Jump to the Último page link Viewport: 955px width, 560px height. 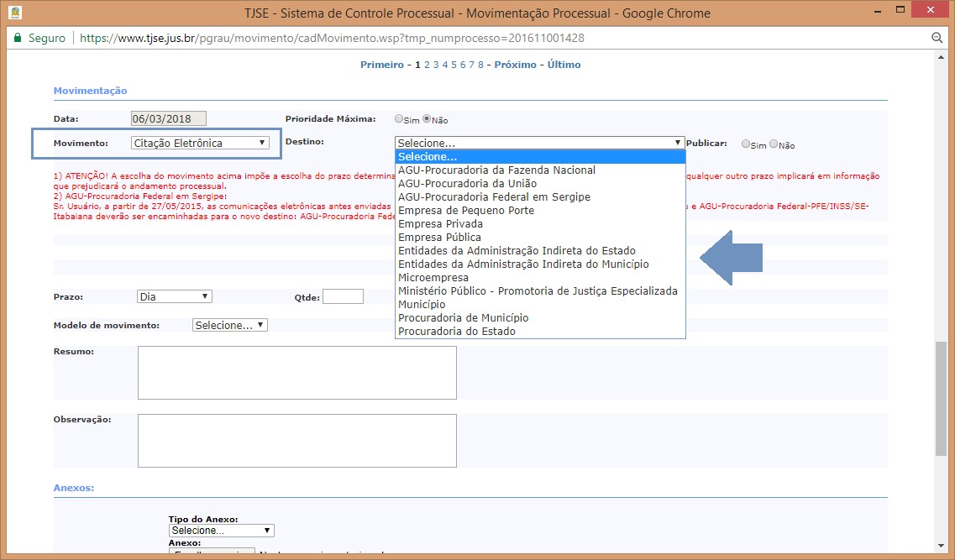[x=564, y=65]
